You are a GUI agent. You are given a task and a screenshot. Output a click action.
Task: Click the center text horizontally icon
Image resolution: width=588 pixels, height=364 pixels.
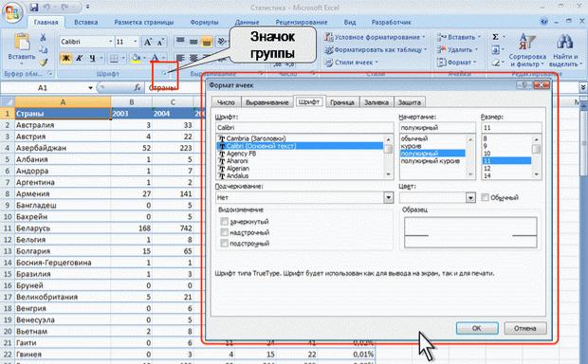193,58
